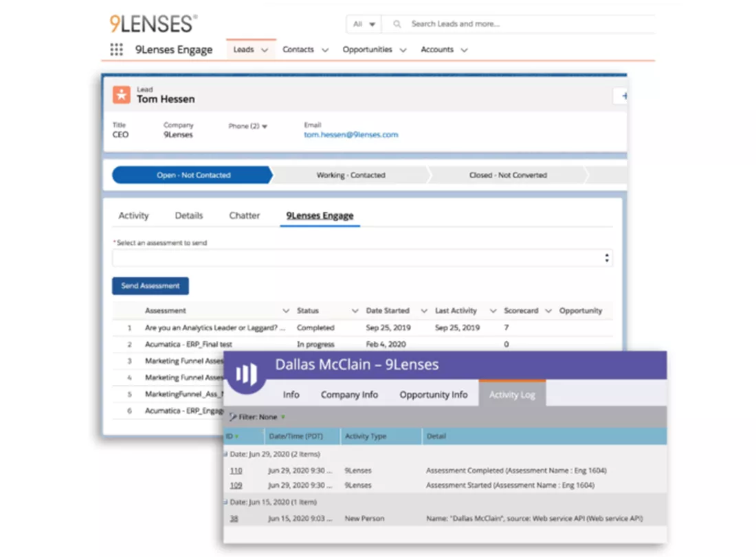
Task: Select the Activity Log tab
Action: [x=512, y=394]
